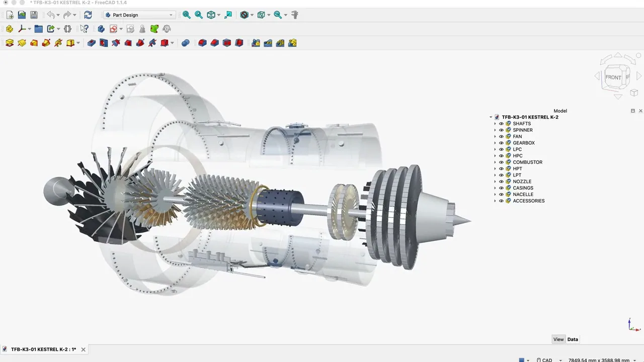Apply the Chamfer tool
The height and width of the screenshot is (362, 644).
(x=215, y=43)
